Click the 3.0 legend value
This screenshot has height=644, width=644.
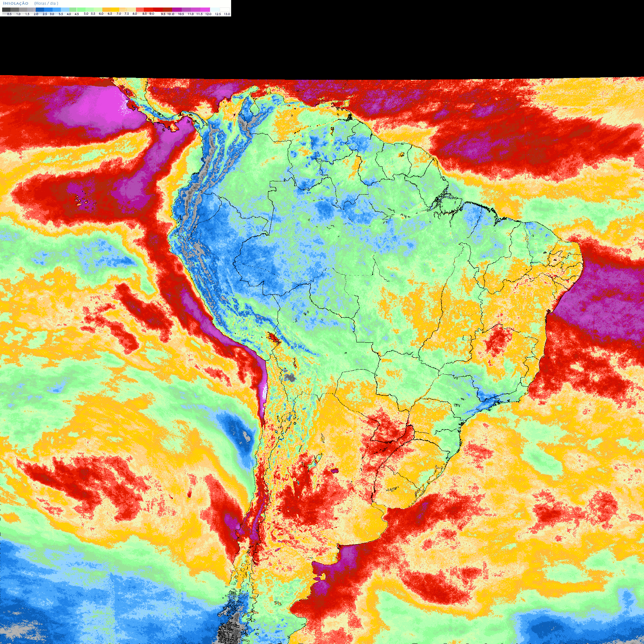[x=52, y=14]
